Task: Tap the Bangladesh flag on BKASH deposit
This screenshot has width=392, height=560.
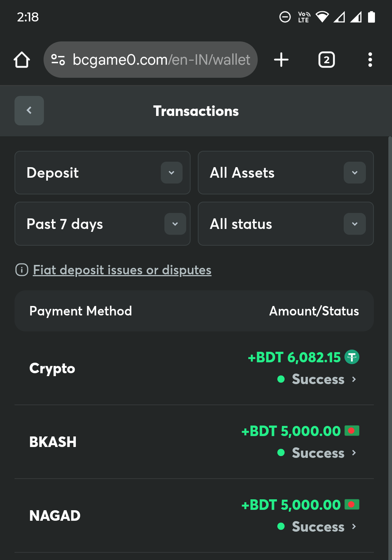Action: coord(352,431)
